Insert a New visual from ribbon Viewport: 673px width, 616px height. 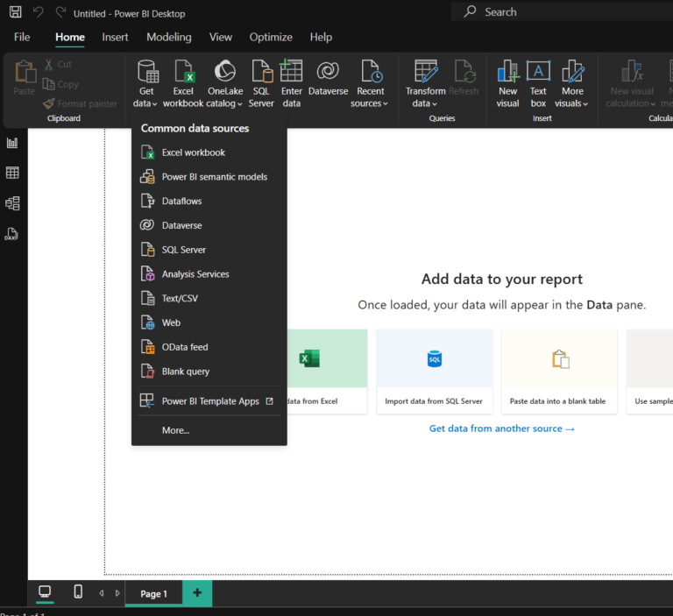[x=507, y=84]
